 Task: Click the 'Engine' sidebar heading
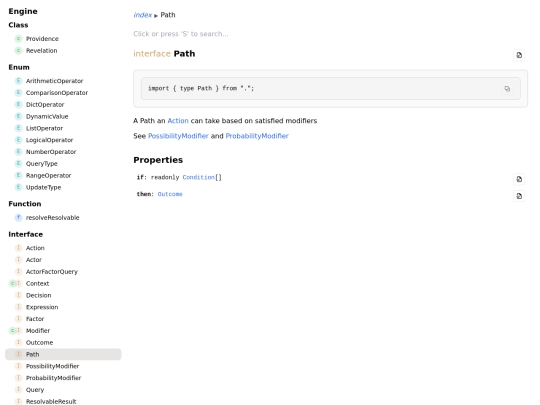coord(23,11)
